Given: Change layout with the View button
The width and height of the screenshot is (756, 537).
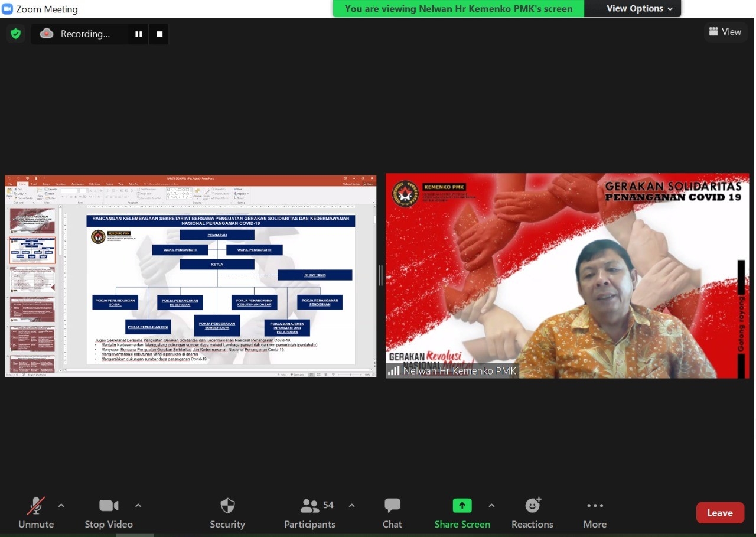Looking at the screenshot, I should click(x=725, y=32).
